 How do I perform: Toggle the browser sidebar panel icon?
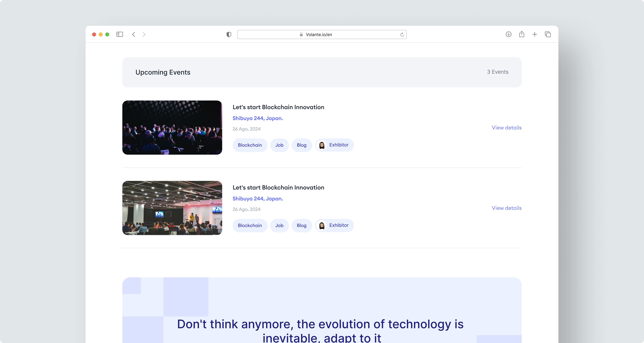[x=120, y=35]
